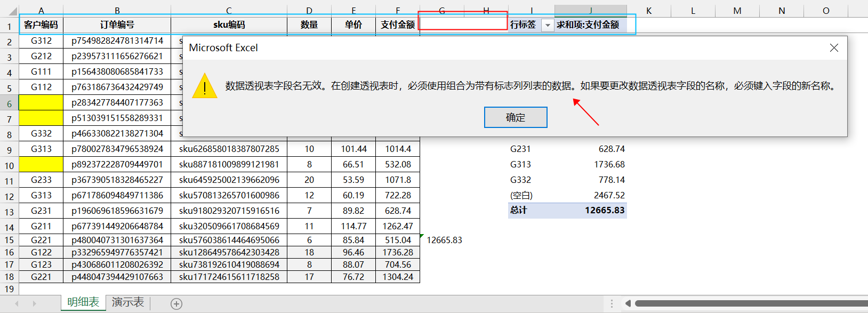This screenshot has width=868, height=313.
Task: Select the 总计 total row label
Action: pos(518,210)
